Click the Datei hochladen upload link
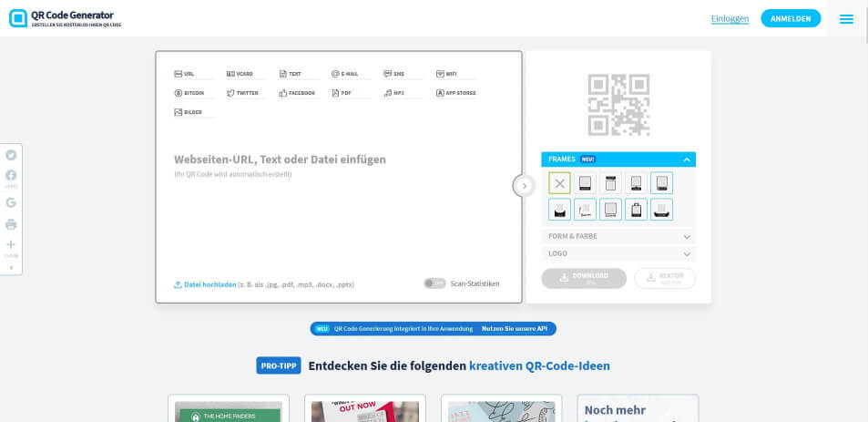Image resolution: width=868 pixels, height=422 pixels. coord(205,284)
